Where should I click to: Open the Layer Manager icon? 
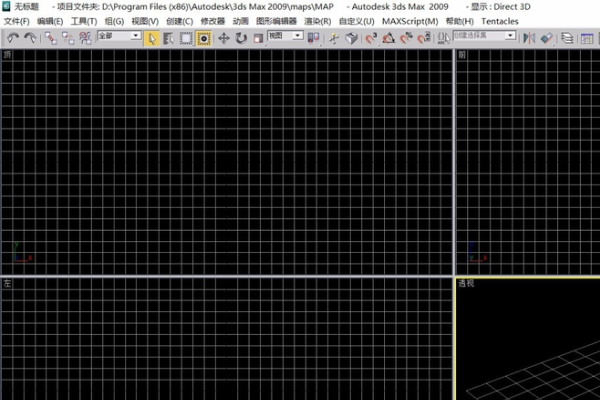(x=567, y=38)
